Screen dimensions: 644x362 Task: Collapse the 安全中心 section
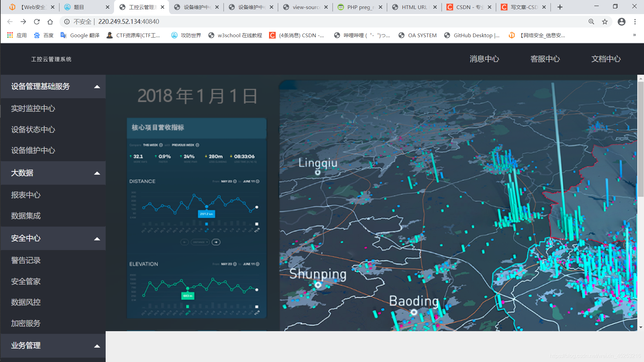tap(53, 238)
